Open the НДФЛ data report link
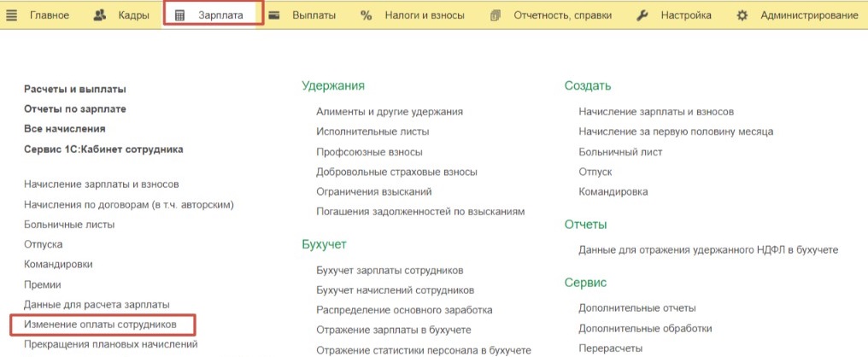868x357 pixels. (x=708, y=249)
